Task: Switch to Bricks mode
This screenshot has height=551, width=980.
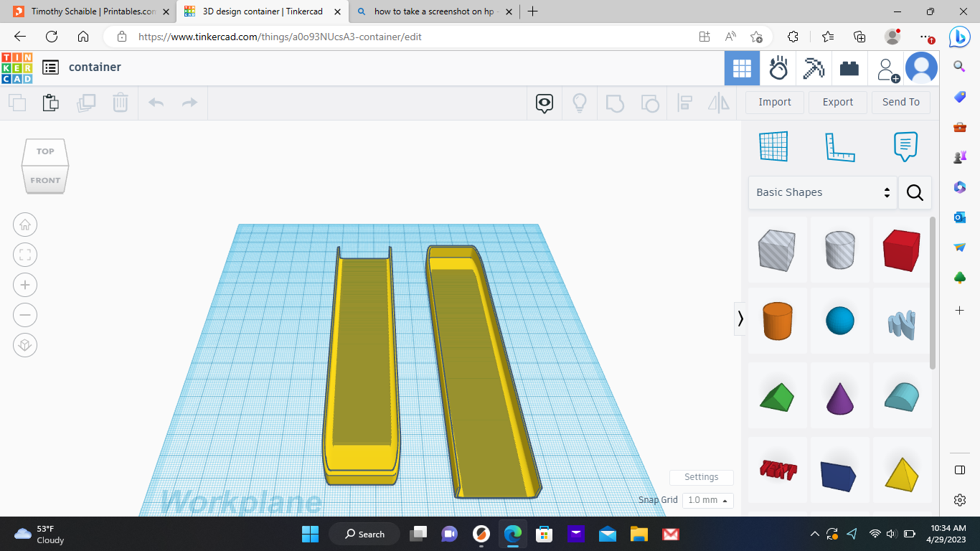Action: pos(849,68)
